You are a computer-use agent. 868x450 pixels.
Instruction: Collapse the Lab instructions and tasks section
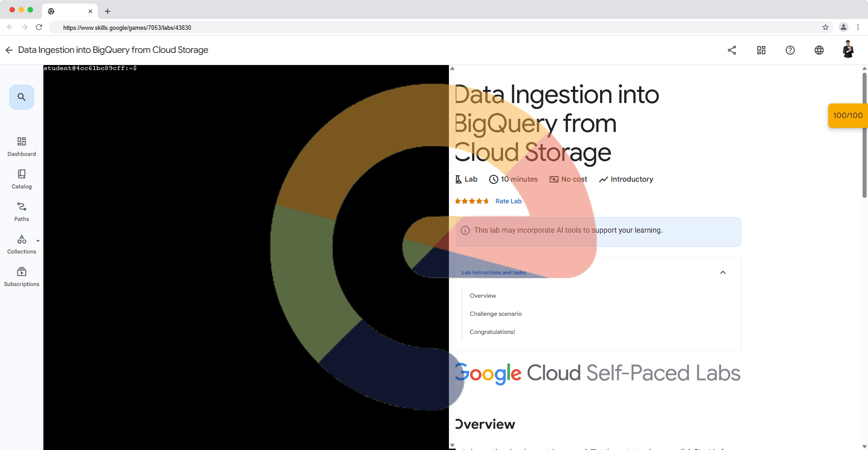pyautogui.click(x=723, y=272)
